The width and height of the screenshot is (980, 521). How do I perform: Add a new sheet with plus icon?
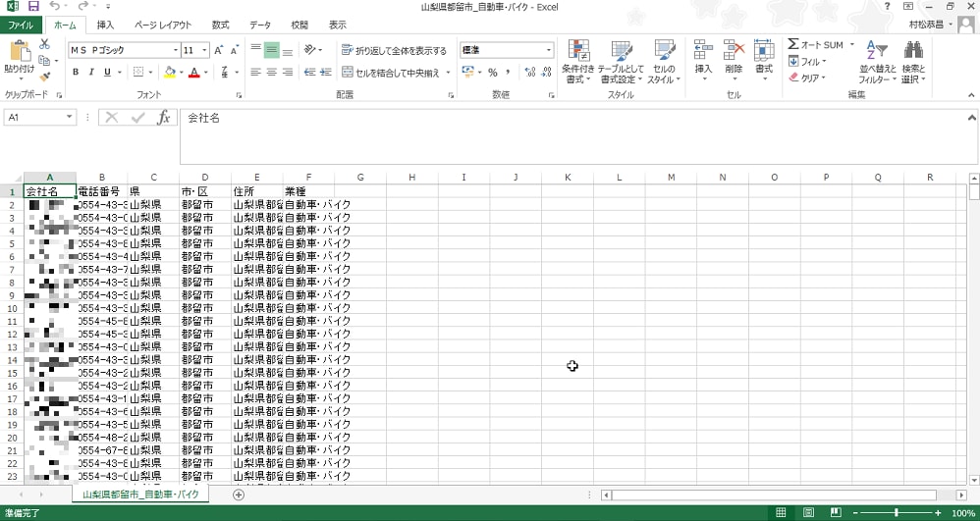[x=238, y=495]
